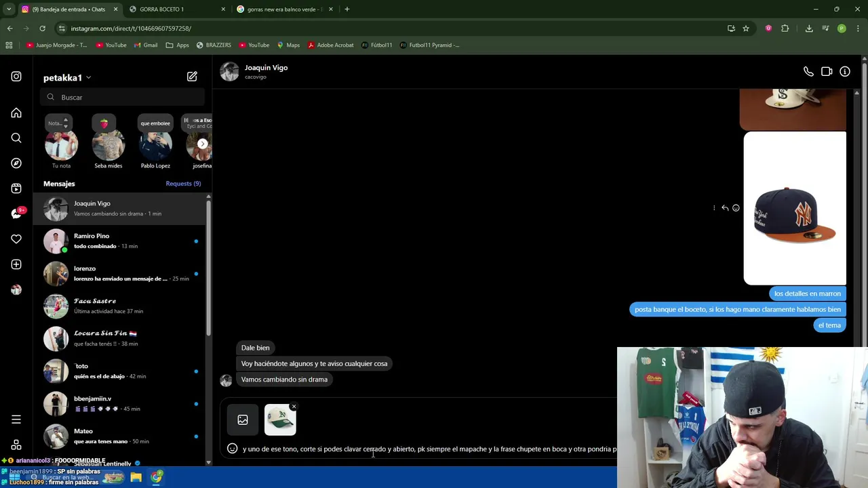Open the emoji picker in the message box
Screen dimensions: 868x488
tap(232, 449)
